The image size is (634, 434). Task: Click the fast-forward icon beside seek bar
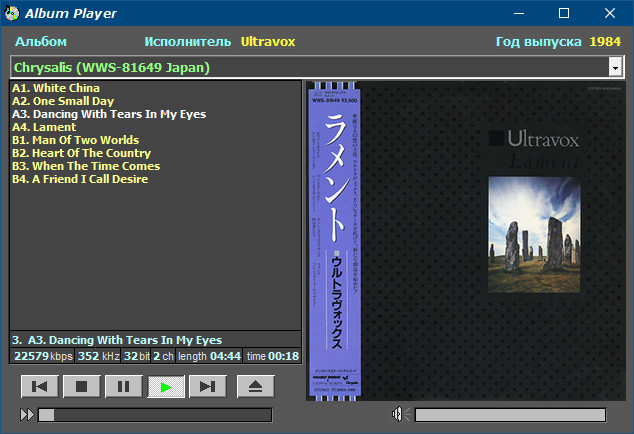point(27,415)
